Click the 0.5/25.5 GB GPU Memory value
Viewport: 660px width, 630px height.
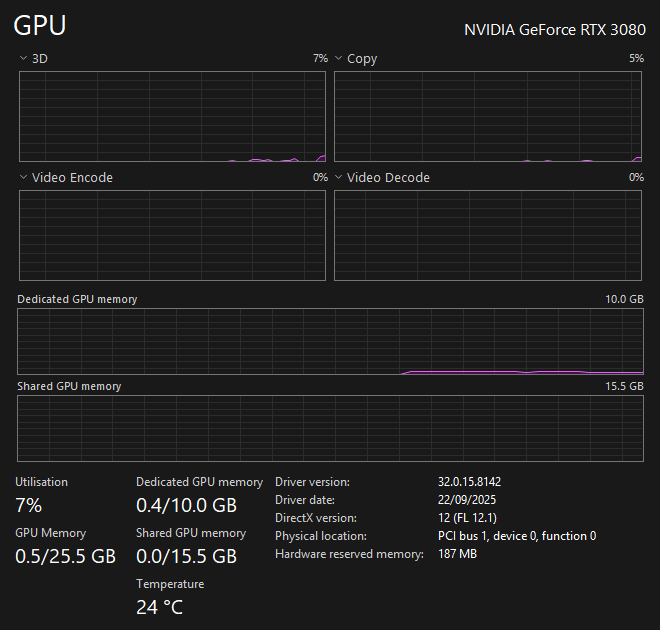65,556
